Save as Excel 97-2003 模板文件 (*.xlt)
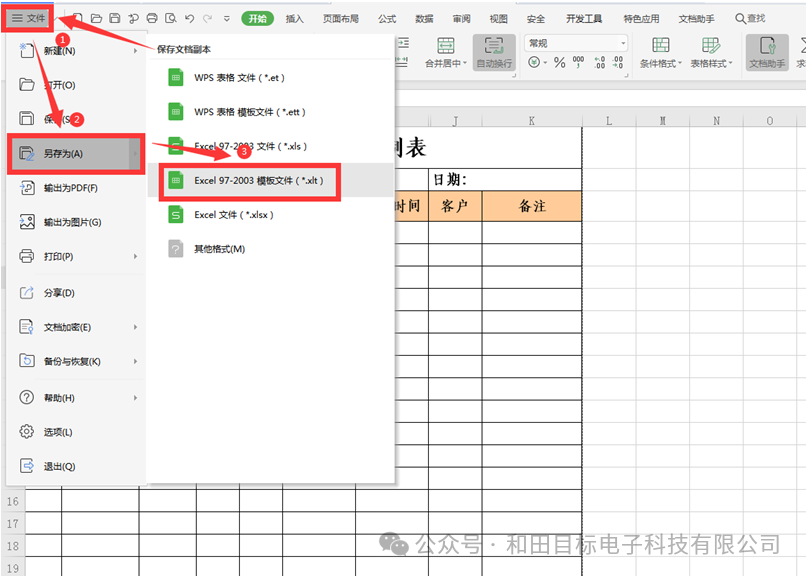This screenshot has height=576, width=806. click(271, 180)
